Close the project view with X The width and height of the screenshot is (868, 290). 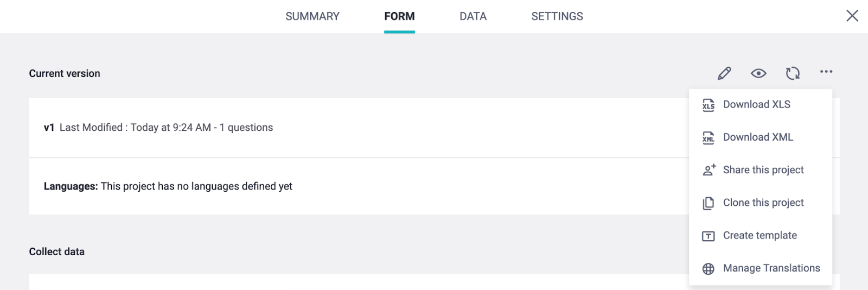pyautogui.click(x=852, y=16)
